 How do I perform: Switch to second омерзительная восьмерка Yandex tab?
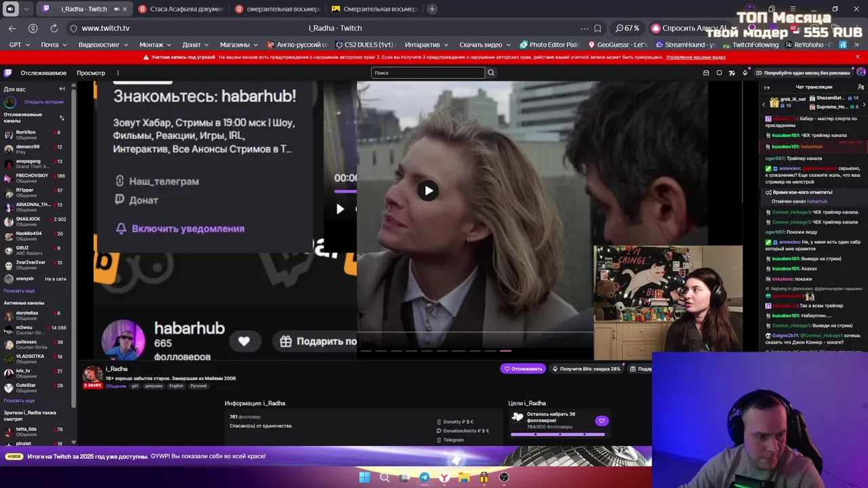point(278,9)
